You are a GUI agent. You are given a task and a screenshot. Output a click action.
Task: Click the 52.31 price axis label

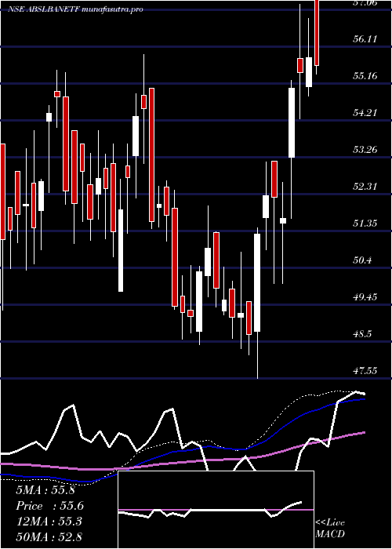coord(365,187)
